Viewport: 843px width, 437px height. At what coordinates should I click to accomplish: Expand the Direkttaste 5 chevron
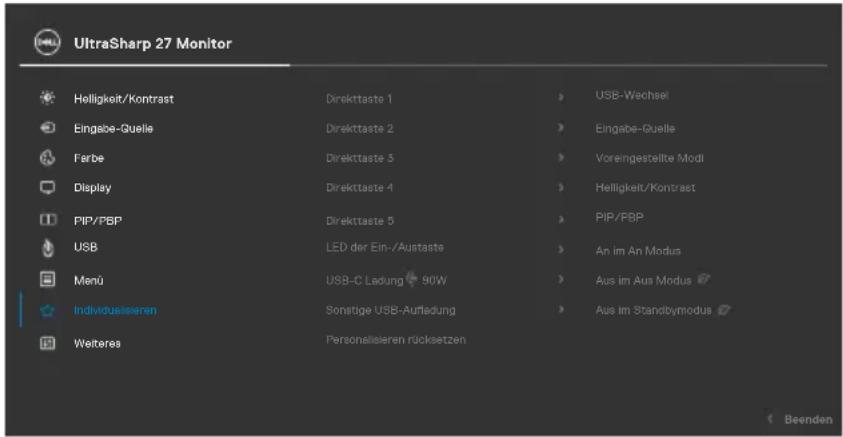click(561, 219)
